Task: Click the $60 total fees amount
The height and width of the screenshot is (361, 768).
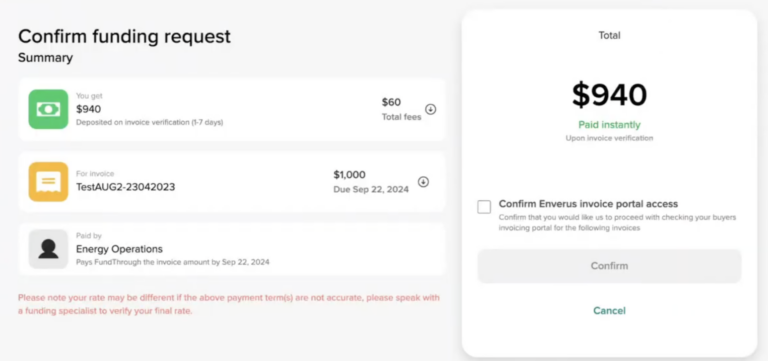Action: point(391,102)
